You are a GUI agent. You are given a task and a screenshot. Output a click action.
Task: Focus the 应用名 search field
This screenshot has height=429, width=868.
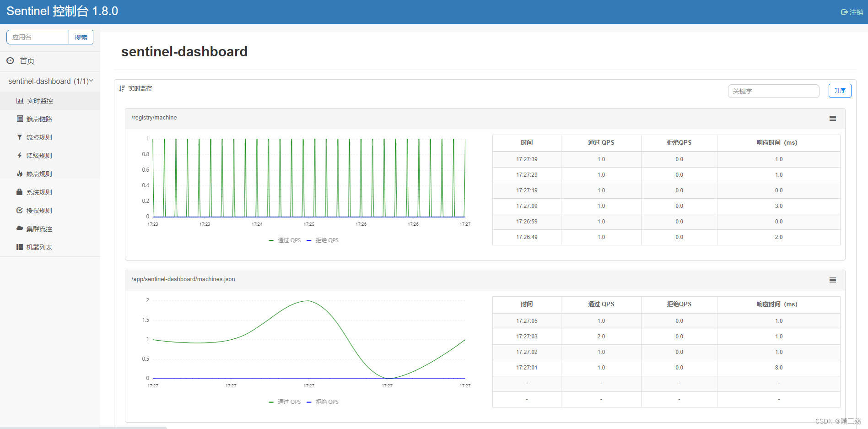click(x=38, y=37)
